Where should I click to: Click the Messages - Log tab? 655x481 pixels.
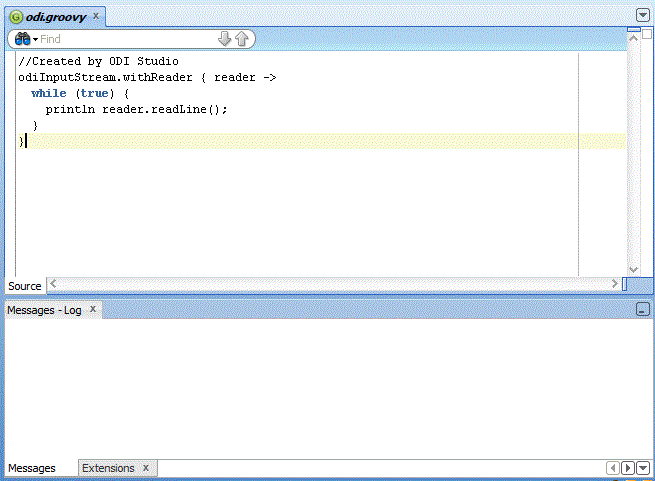pos(44,310)
